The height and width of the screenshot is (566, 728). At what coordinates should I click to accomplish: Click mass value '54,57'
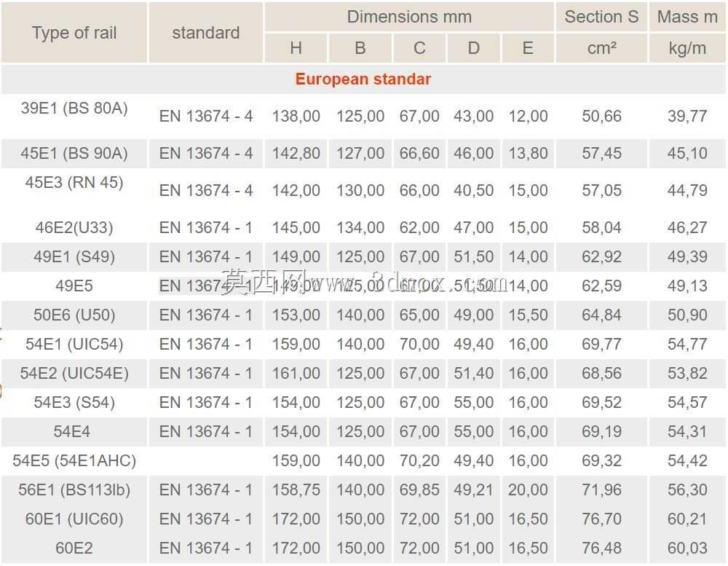point(687,402)
